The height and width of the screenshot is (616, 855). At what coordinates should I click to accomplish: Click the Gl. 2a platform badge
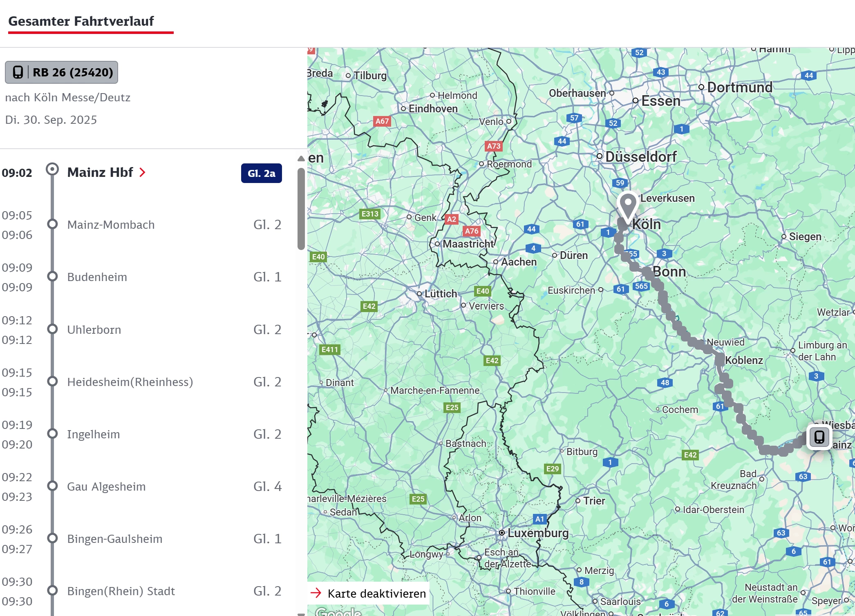261,173
